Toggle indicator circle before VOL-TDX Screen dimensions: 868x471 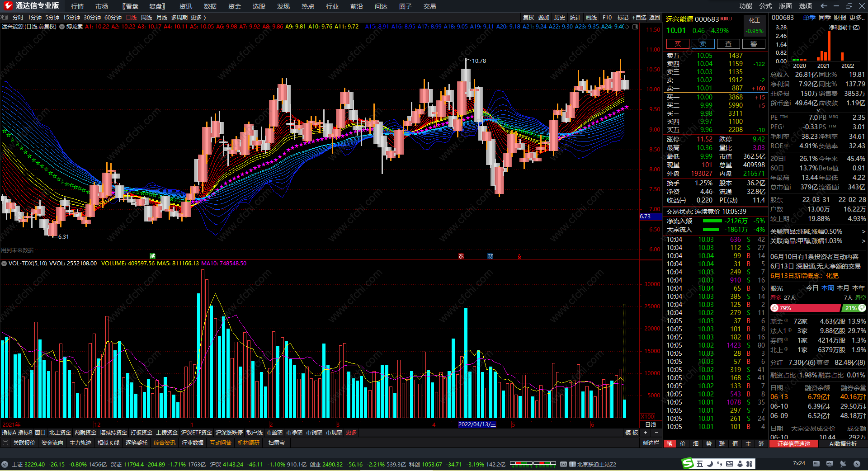(x=4, y=264)
